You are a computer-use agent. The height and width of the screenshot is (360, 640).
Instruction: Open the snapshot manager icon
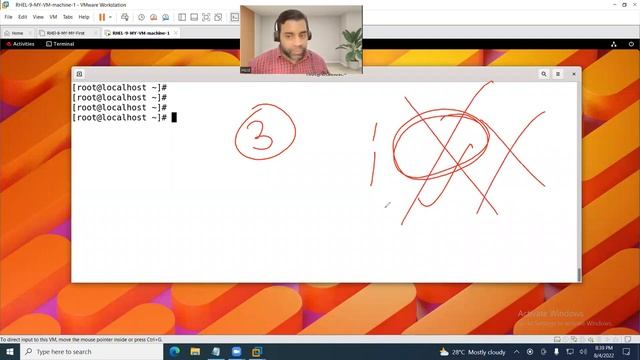coord(165,17)
